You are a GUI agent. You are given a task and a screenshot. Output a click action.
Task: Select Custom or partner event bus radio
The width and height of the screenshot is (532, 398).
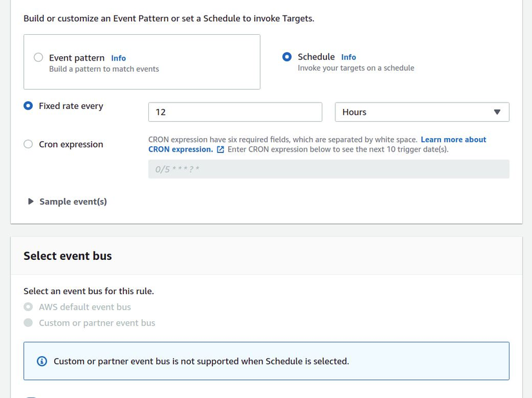coord(28,323)
